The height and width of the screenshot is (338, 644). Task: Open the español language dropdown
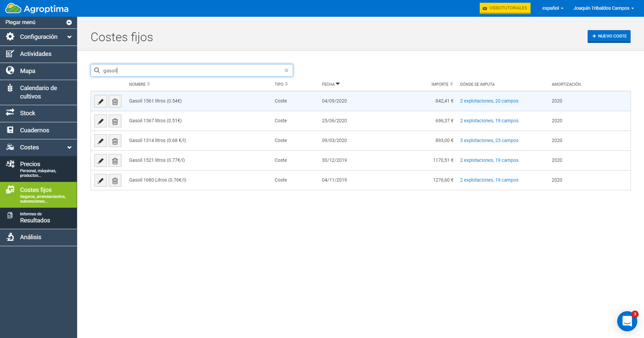pyautogui.click(x=552, y=8)
